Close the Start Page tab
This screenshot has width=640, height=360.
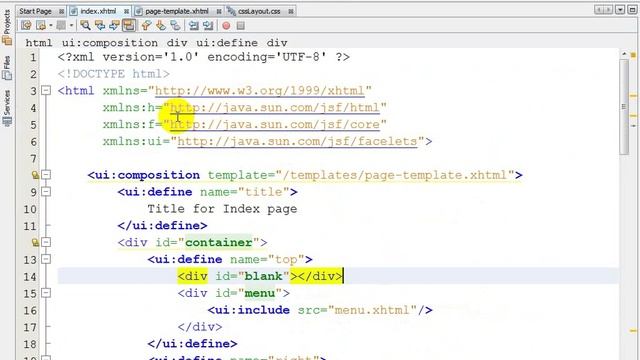(61, 11)
